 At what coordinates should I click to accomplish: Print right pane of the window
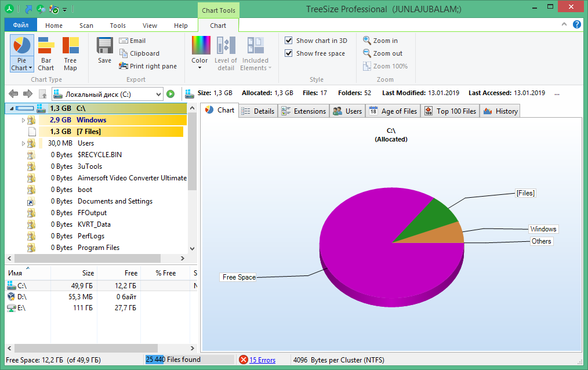click(x=148, y=66)
